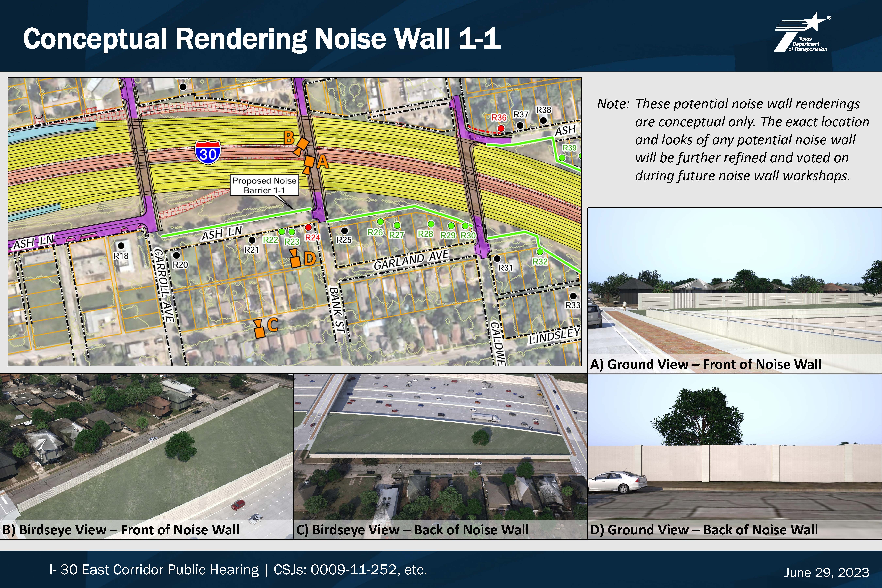The image size is (882, 588).
Task: Click the green receiver dot R30
Action: pos(465,226)
